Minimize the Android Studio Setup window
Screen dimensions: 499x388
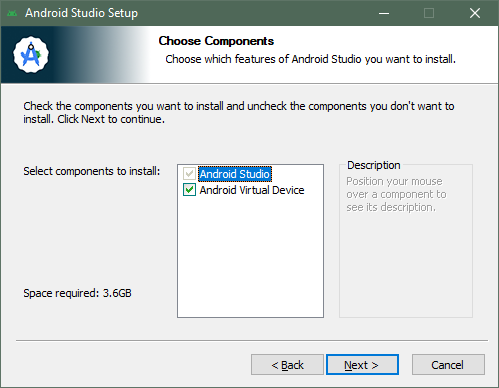[384, 13]
